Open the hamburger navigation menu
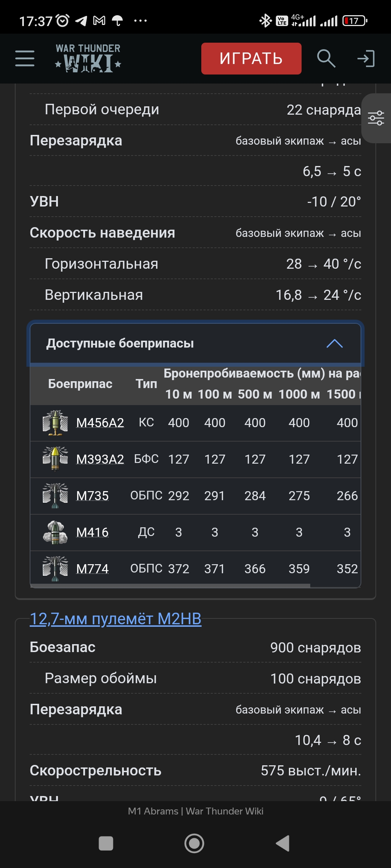391x868 pixels. click(x=25, y=59)
